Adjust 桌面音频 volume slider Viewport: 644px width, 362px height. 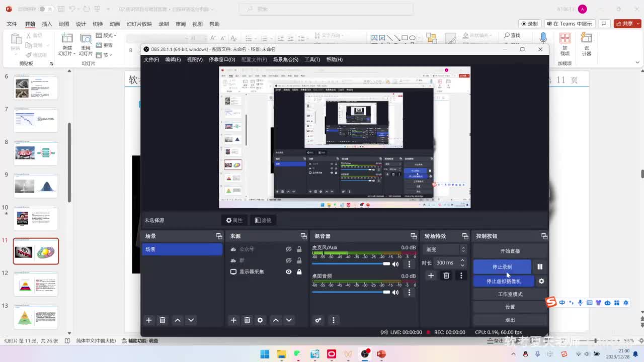click(351, 292)
